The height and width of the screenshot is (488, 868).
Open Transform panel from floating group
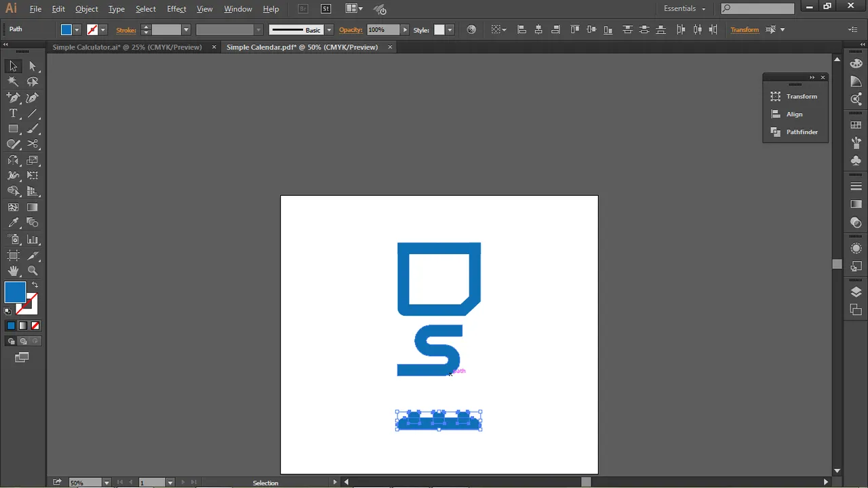[795, 96]
